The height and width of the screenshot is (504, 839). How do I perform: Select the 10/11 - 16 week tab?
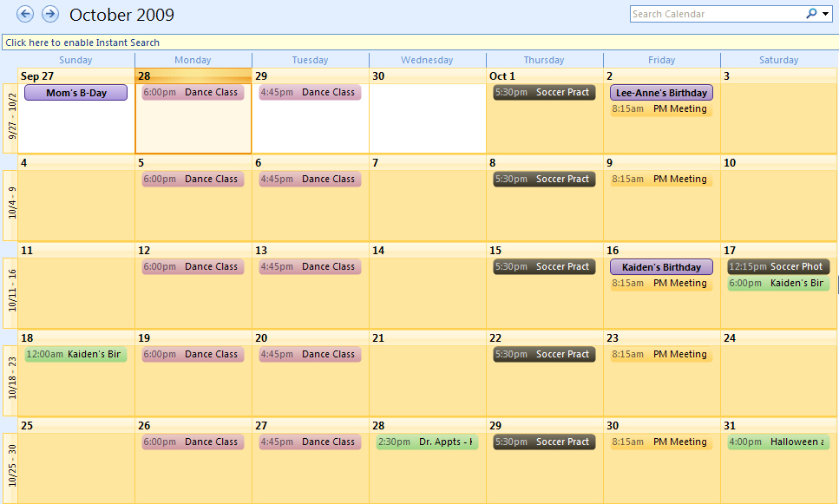10,293
